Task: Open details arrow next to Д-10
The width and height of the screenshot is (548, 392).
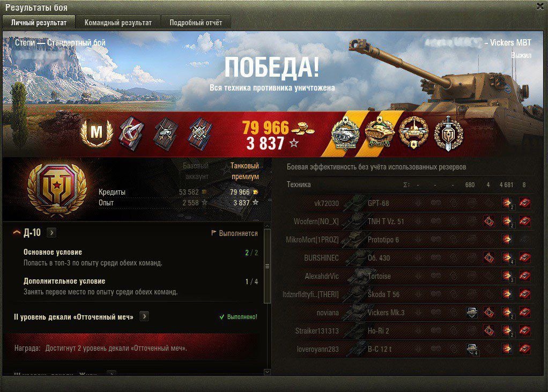Action: (51, 232)
